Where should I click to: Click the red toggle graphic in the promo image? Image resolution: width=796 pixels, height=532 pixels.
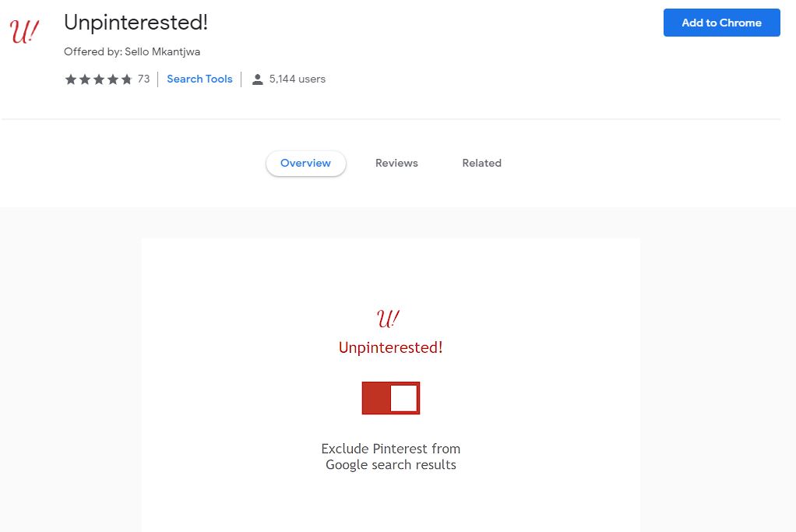(x=390, y=397)
